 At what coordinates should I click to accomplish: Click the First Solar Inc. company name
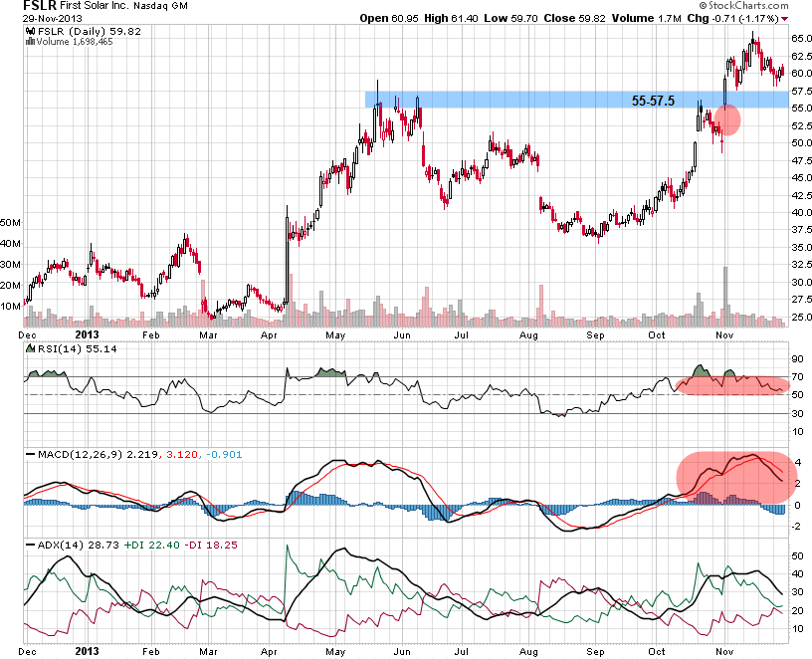[95, 6]
